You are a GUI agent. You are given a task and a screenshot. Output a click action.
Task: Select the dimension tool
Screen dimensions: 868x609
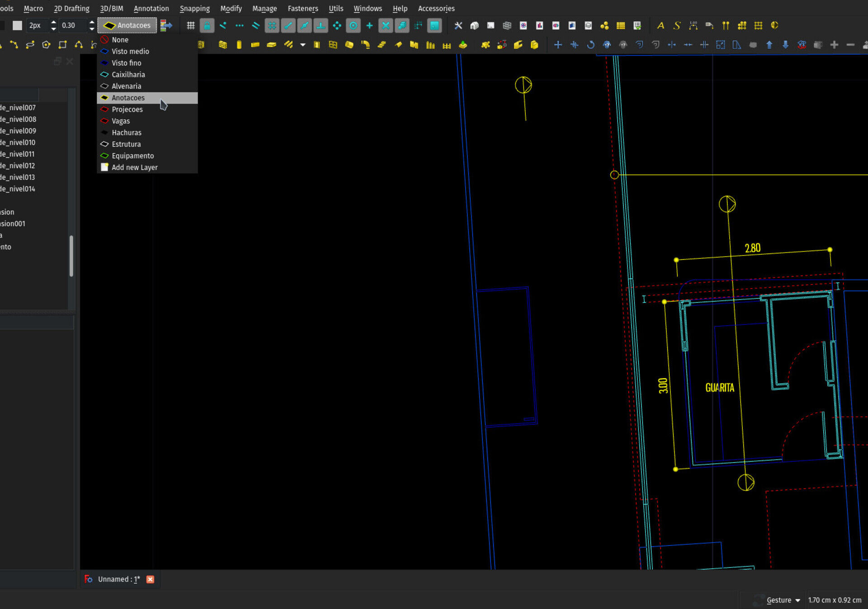point(693,26)
